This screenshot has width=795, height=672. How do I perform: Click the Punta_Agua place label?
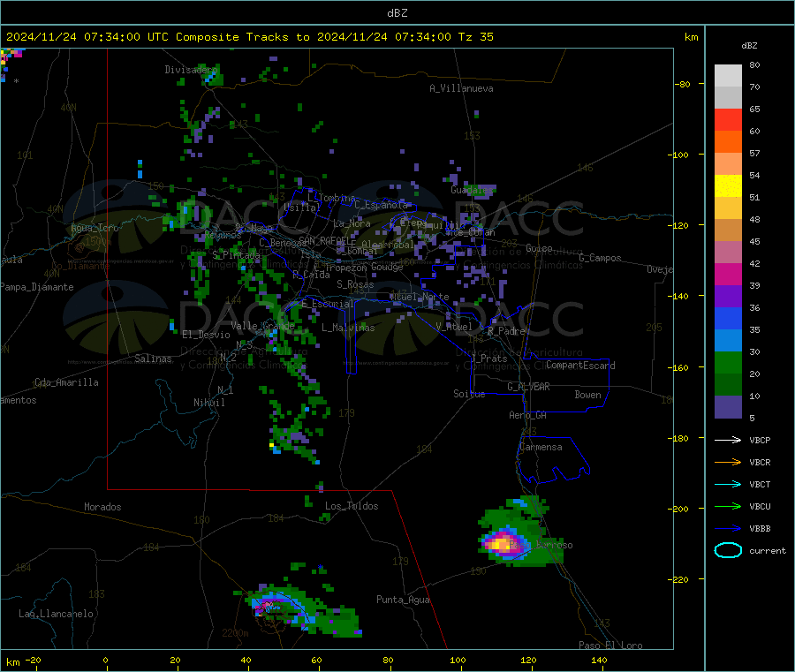[x=403, y=600]
